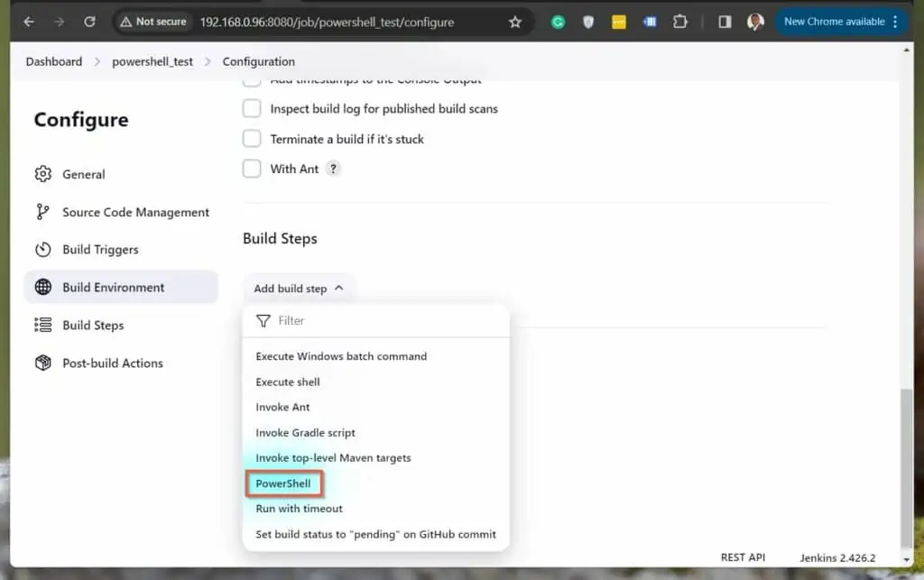Open the Grammarly extension icon
Viewport: 924px width, 580px height.
558,23
